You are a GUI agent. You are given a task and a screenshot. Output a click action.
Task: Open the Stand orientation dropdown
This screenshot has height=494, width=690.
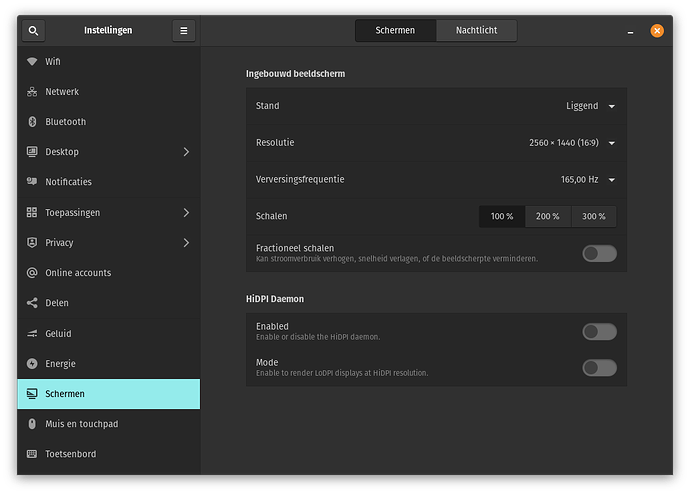tap(590, 106)
